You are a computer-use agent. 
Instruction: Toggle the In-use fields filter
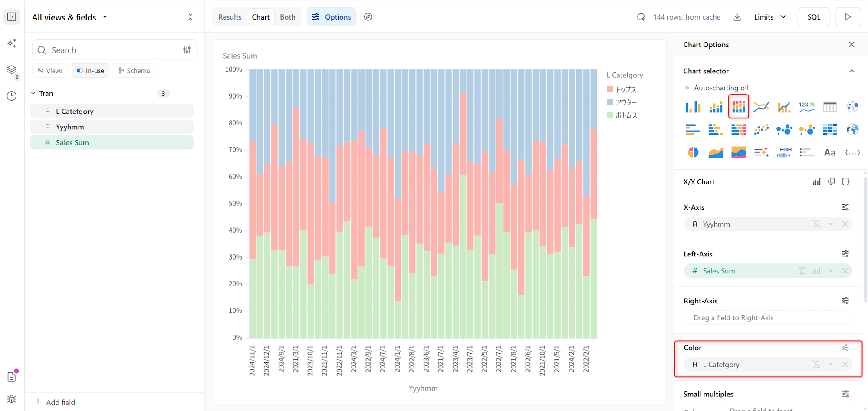point(90,71)
